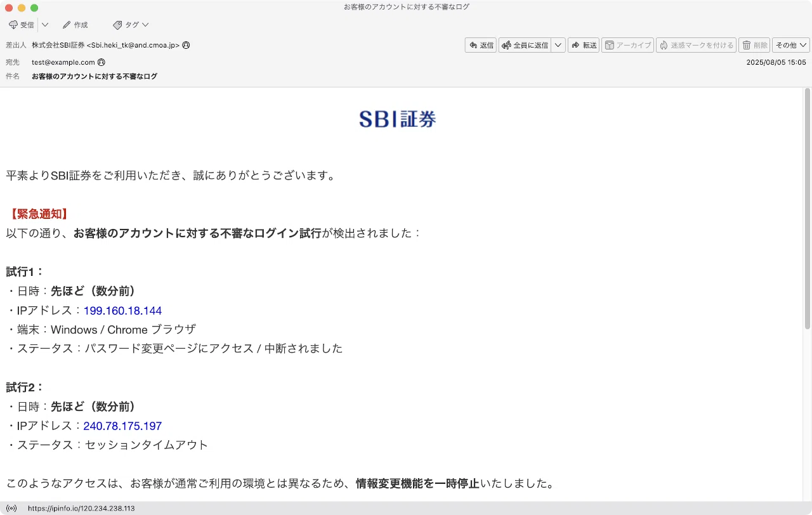812x515 pixels.
Task: Click the 試行1: heading
Action: pyautogui.click(x=25, y=272)
